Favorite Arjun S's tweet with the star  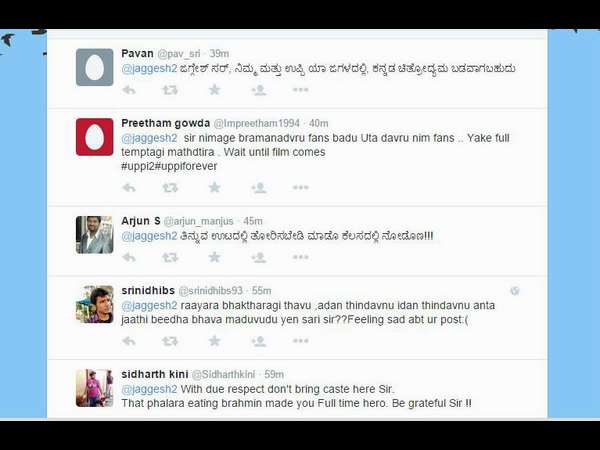coord(215,257)
